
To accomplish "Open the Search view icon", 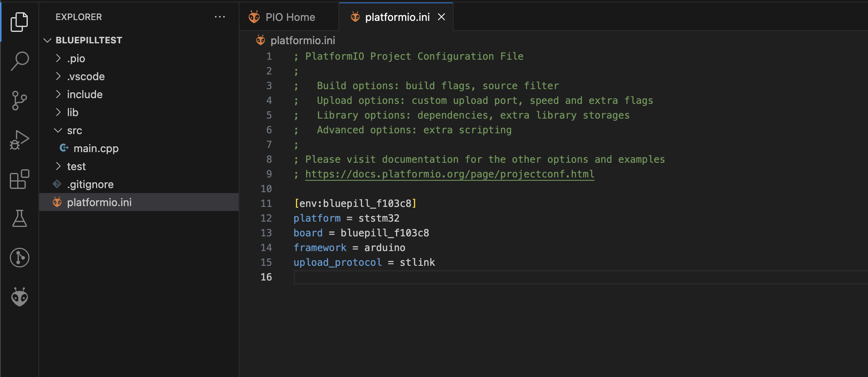I will pos(19,61).
